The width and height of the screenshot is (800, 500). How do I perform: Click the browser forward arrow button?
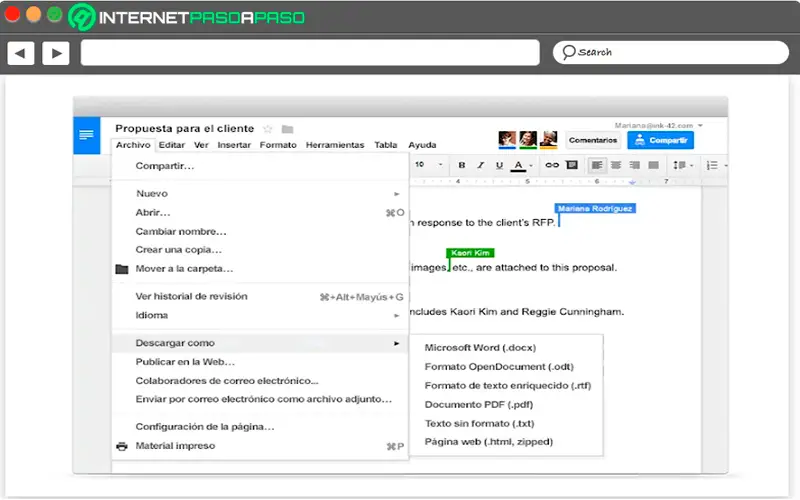click(x=56, y=53)
